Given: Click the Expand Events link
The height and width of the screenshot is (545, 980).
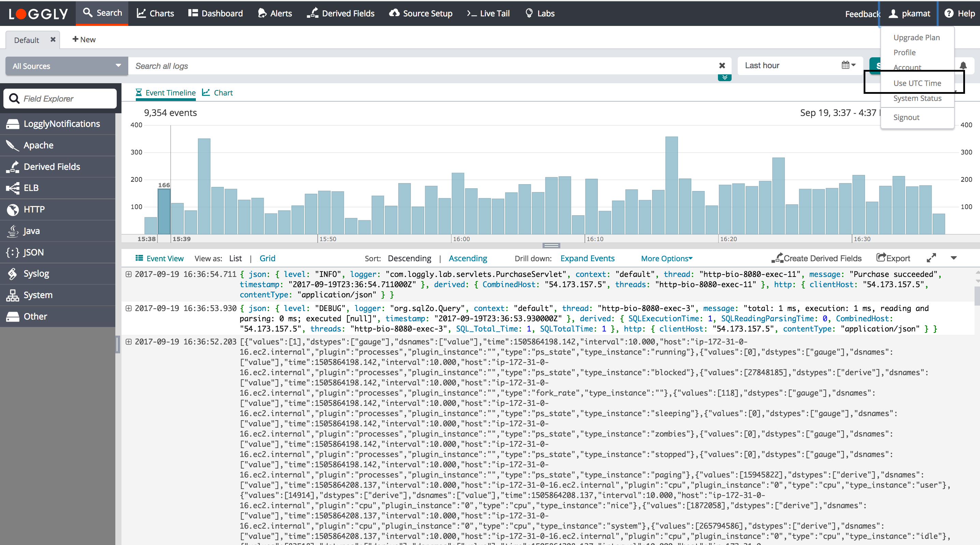Looking at the screenshot, I should pos(587,258).
